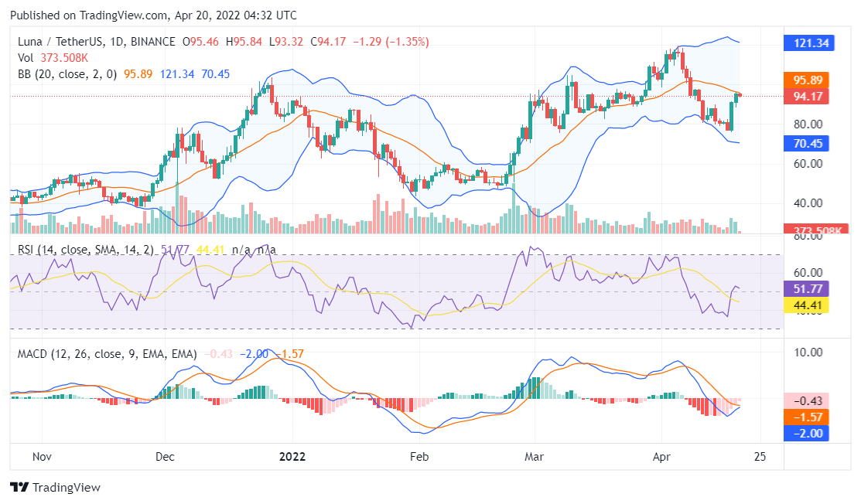The height and width of the screenshot is (504, 861).
Task: Click the orange -1.57 MACD signal tag
Action: (x=811, y=417)
